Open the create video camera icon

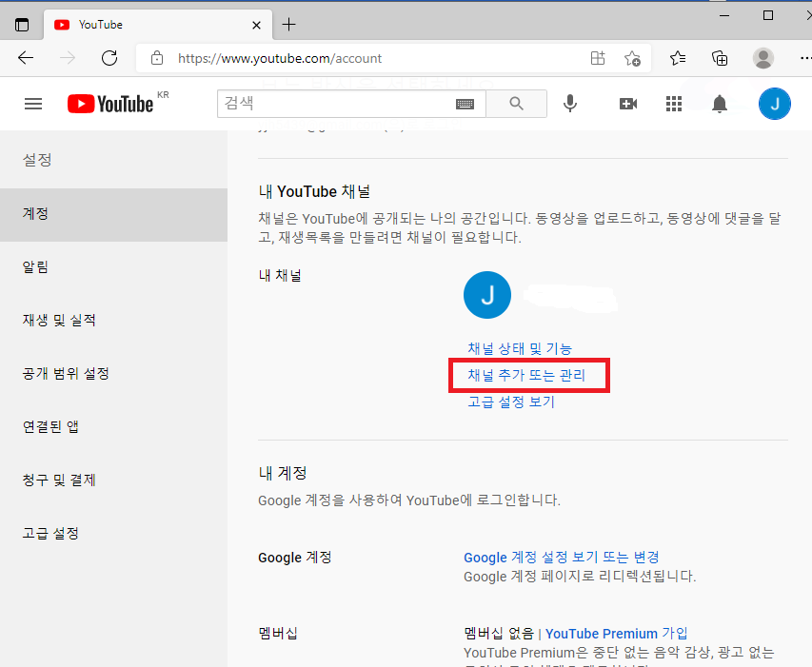627,104
